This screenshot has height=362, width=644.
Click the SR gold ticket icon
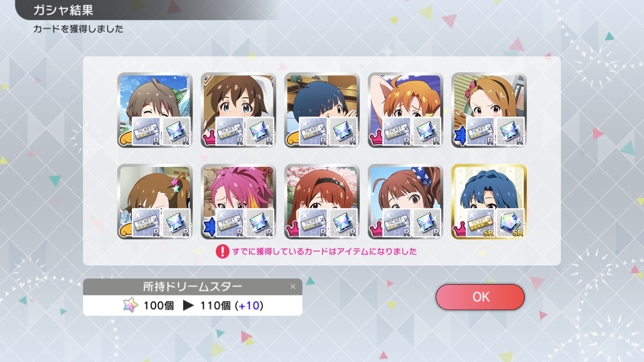point(481,223)
